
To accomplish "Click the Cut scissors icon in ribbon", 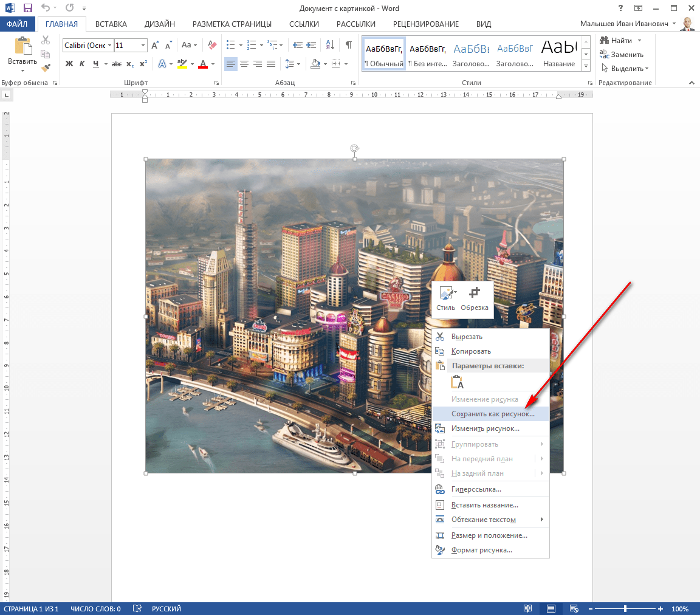I will click(x=45, y=40).
